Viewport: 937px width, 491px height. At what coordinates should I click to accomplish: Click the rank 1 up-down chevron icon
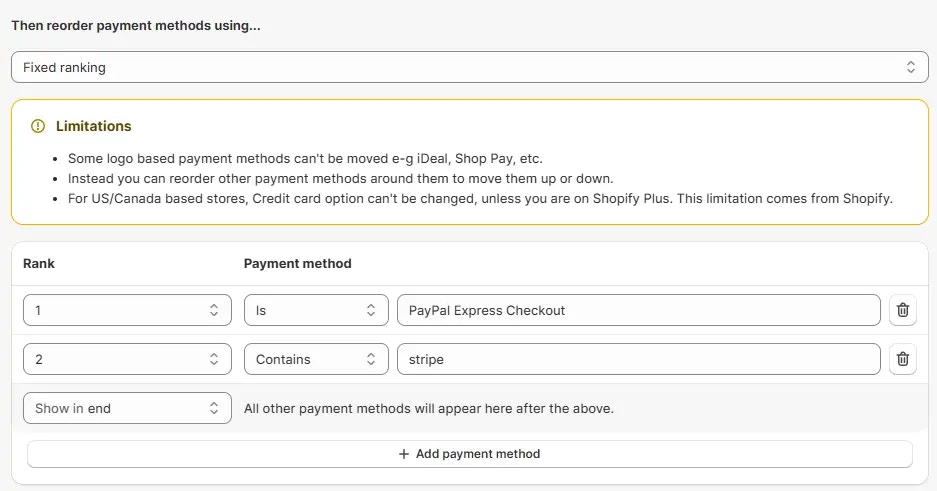click(214, 310)
